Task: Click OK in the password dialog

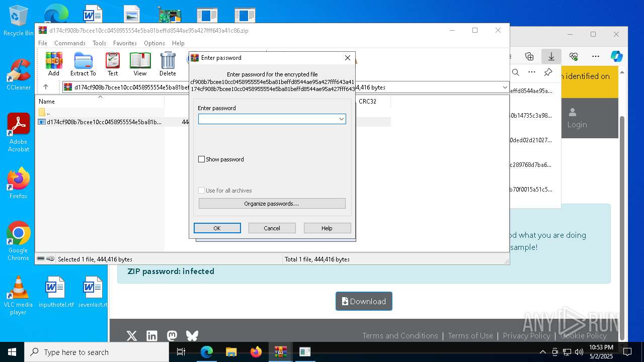Action: point(217,228)
